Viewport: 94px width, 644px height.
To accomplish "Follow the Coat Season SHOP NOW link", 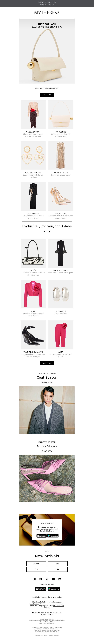I will click(47, 383).
